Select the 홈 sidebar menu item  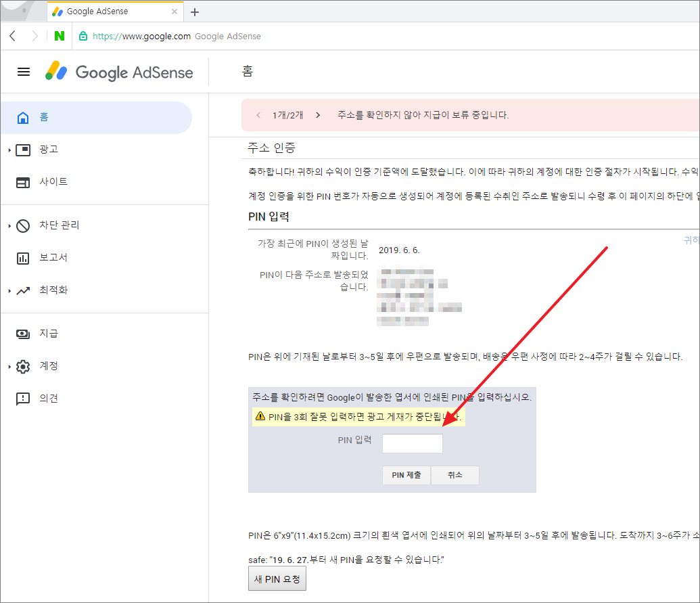pos(97,118)
